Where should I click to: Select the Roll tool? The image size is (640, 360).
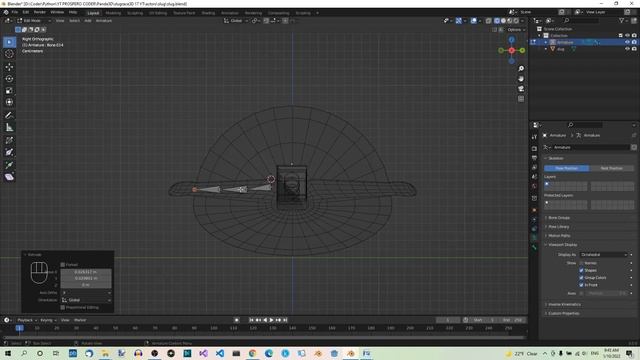[x=9, y=140]
